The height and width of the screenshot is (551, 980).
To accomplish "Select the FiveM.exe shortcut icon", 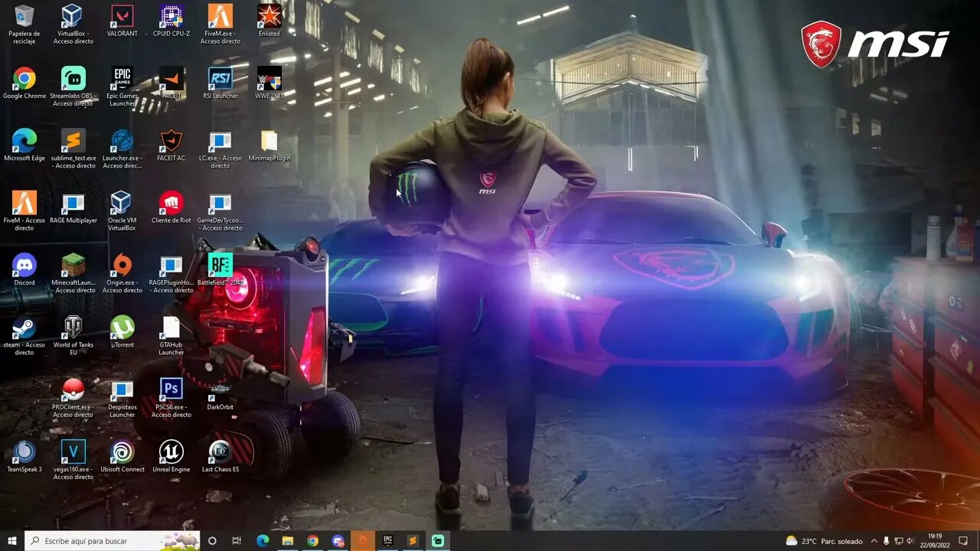I will coord(220,24).
